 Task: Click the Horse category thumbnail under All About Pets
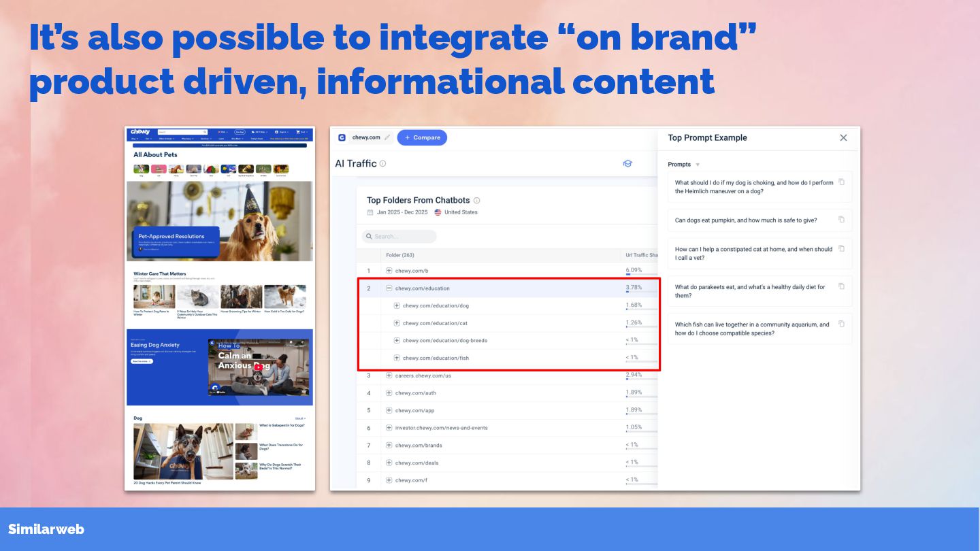176,169
